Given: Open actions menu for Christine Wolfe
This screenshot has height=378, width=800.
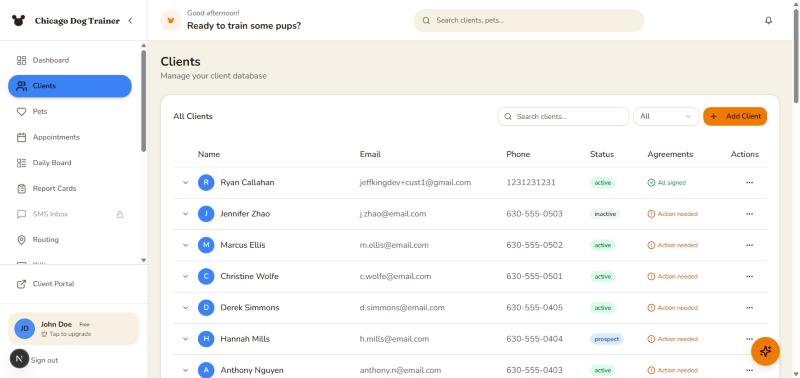Looking at the screenshot, I should (x=749, y=276).
